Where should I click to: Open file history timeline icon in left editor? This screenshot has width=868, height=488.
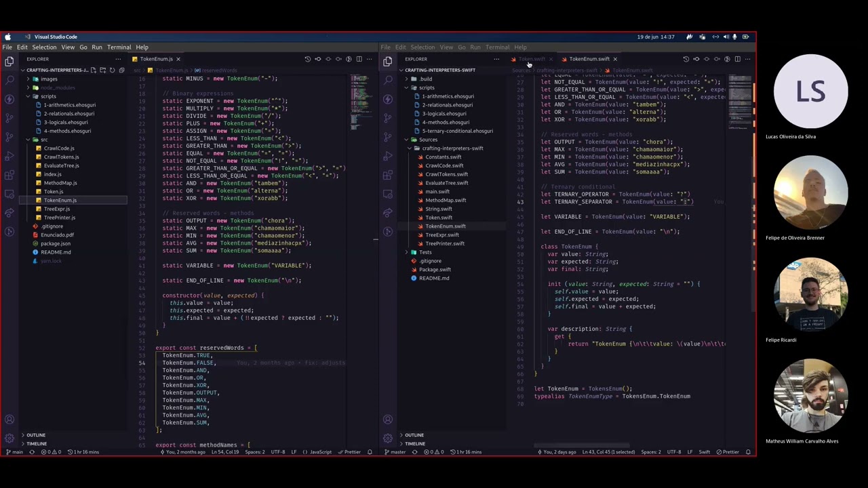(307, 59)
